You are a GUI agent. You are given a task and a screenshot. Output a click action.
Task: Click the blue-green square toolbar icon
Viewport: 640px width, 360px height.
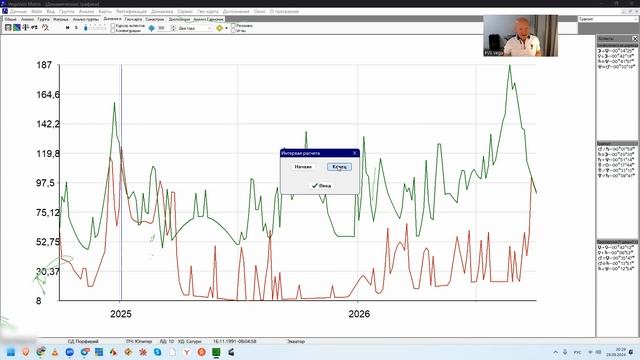tap(17, 27)
